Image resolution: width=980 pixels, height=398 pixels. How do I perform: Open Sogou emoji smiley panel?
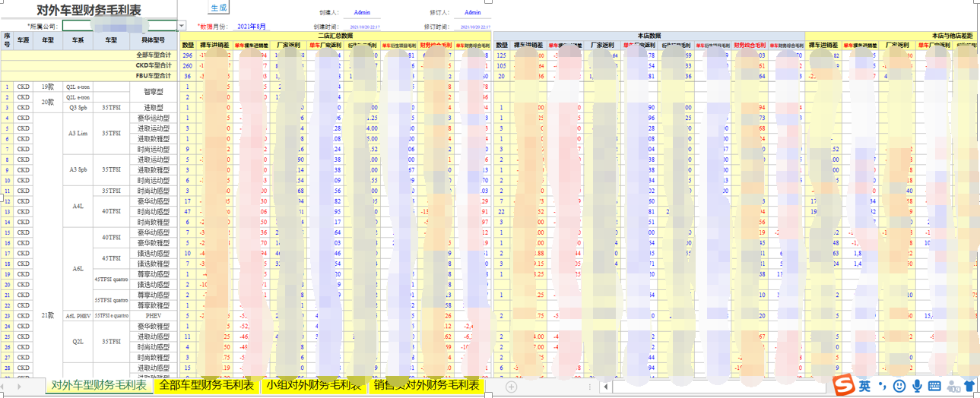(x=899, y=386)
